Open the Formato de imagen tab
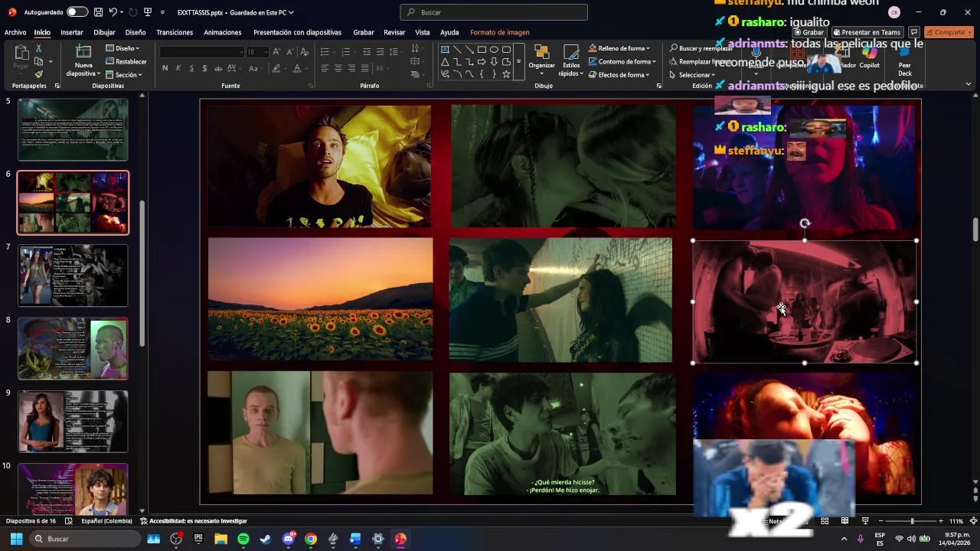 click(499, 32)
